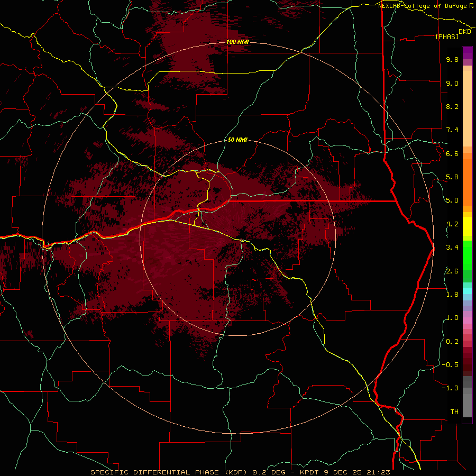Click the 1.8 value on color scale
Image resolution: width=476 pixels, height=476 pixels.
pyautogui.click(x=452, y=295)
